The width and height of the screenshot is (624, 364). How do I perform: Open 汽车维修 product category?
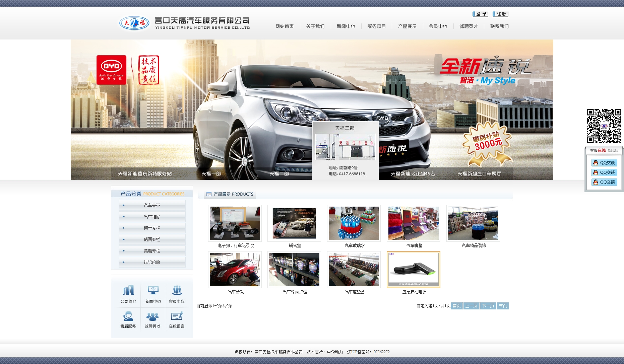pos(152,217)
